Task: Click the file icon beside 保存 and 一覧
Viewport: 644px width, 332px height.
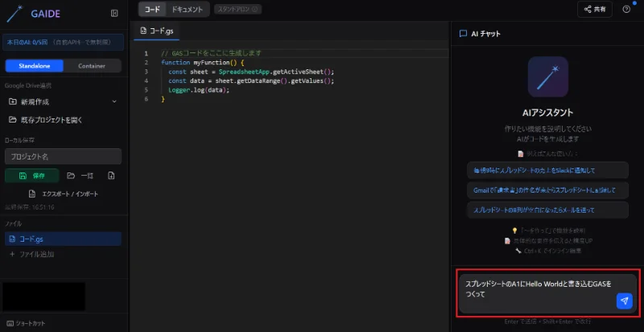Action: 111,175
